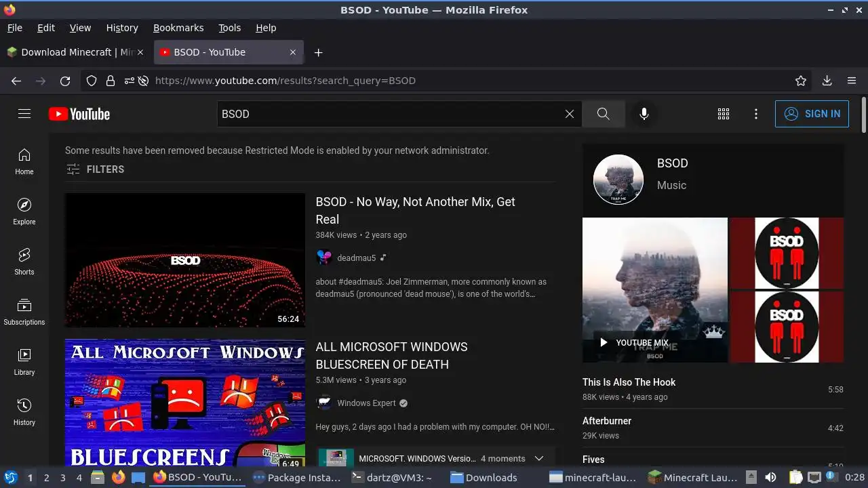Viewport: 868px width, 488px height.
Task: Click the volume speaker tray icon
Action: point(770,478)
